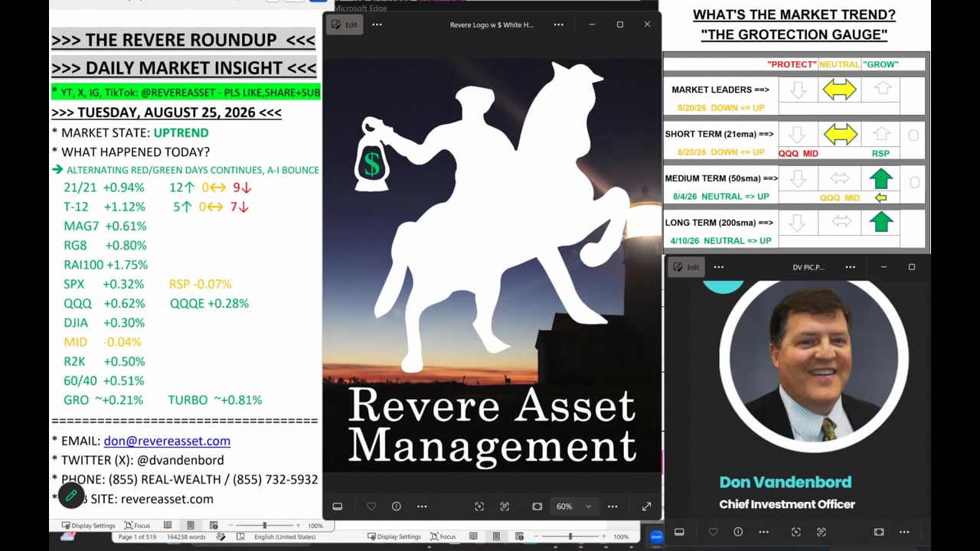Click Display Settings in right Word status bar
The height and width of the screenshot is (551, 980).
pyautogui.click(x=394, y=536)
